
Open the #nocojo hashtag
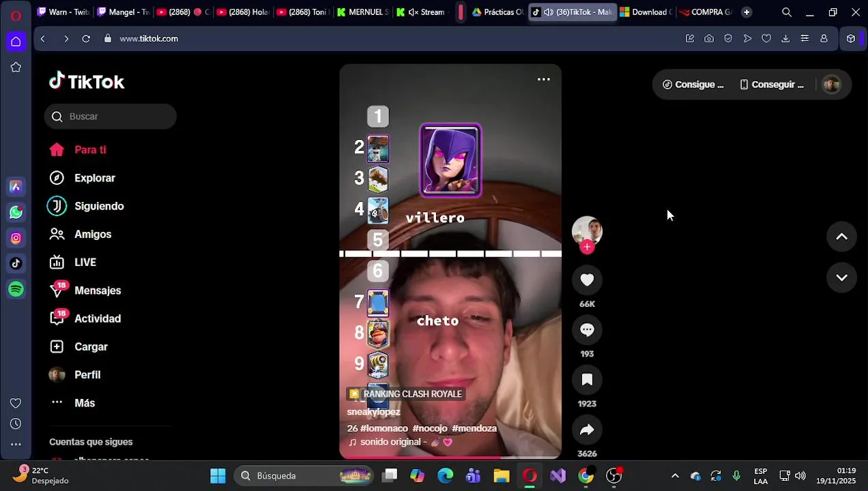(x=430, y=428)
